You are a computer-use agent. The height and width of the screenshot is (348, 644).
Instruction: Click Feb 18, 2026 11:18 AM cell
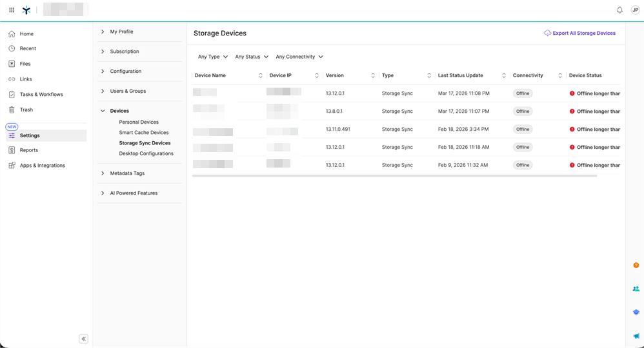tap(464, 147)
